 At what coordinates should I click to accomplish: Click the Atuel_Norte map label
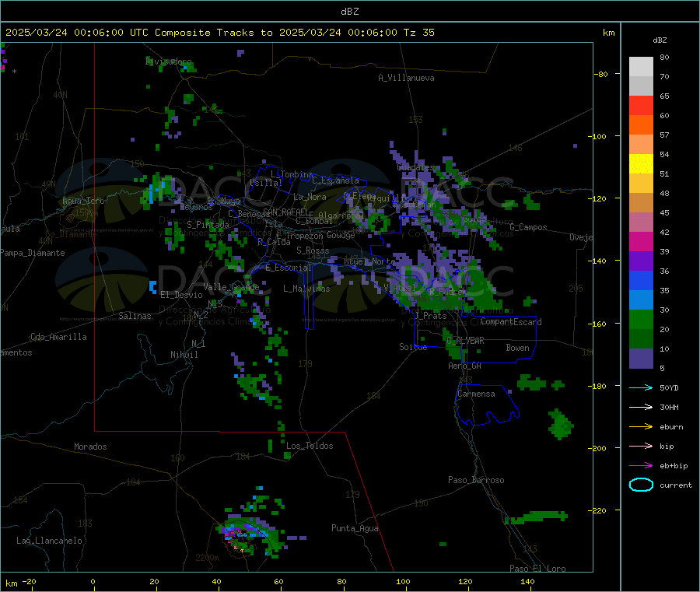pyautogui.click(x=369, y=261)
